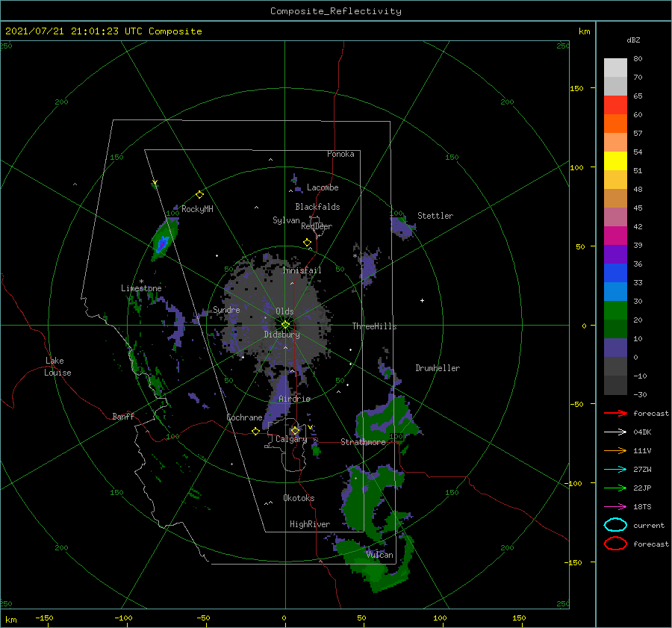Click the yellow radar site marker near Didsbury
This screenshot has width=672, height=628.
(x=285, y=325)
